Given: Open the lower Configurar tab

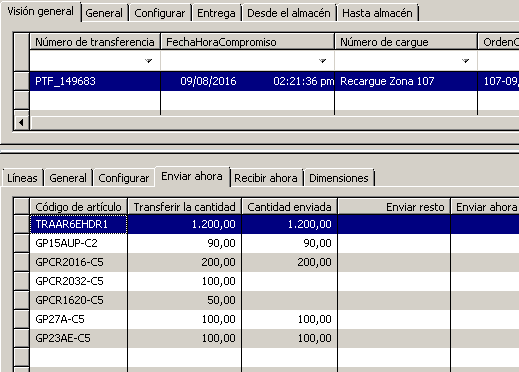Looking at the screenshot, I should (124, 178).
